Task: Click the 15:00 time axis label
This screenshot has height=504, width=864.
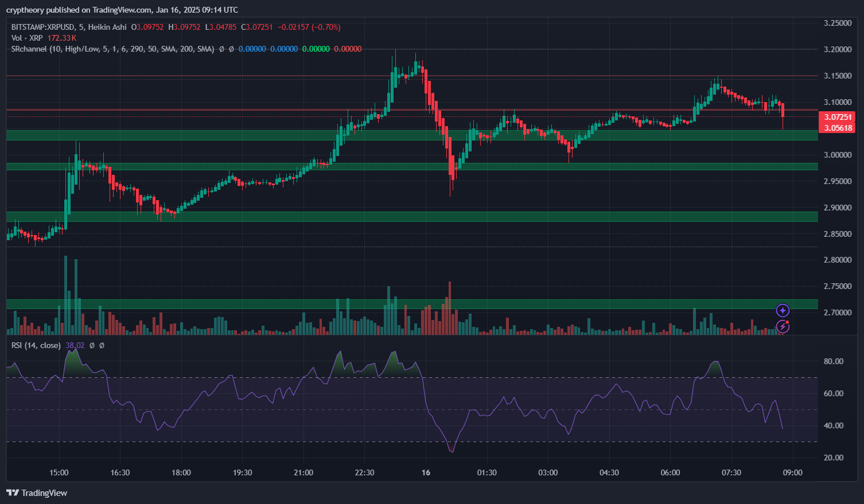Action: (x=59, y=472)
